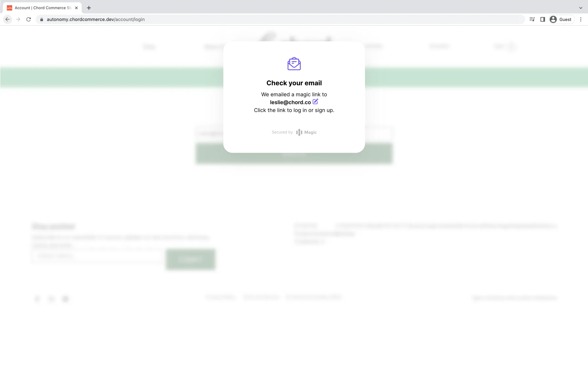Reload the page with the refresh icon
Image resolution: width=588 pixels, height=367 pixels.
click(29, 19)
